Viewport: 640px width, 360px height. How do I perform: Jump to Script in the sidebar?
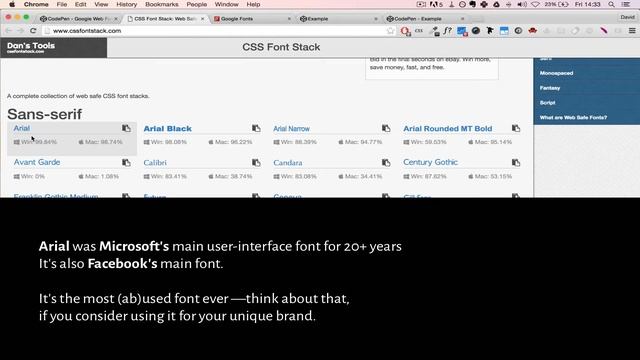point(547,102)
